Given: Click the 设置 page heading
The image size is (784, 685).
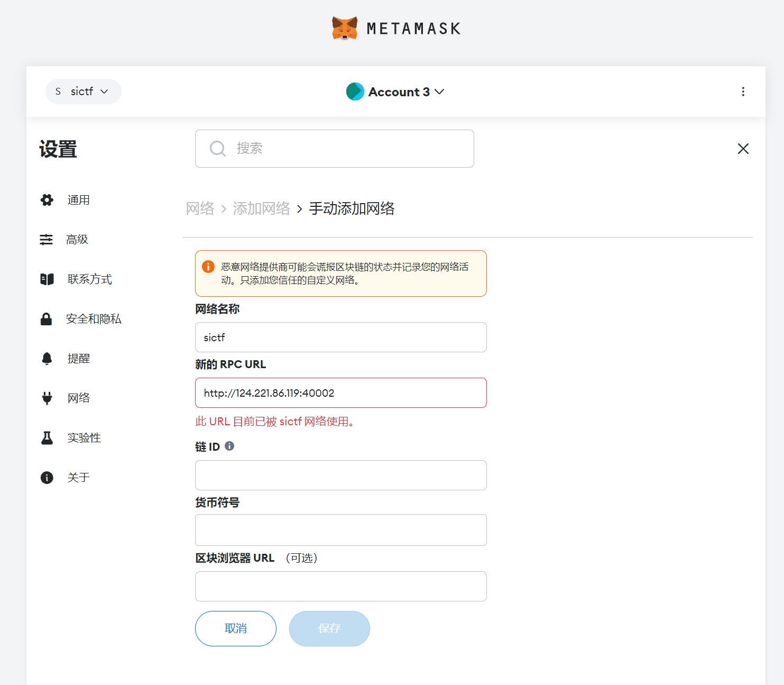Looking at the screenshot, I should pos(58,149).
